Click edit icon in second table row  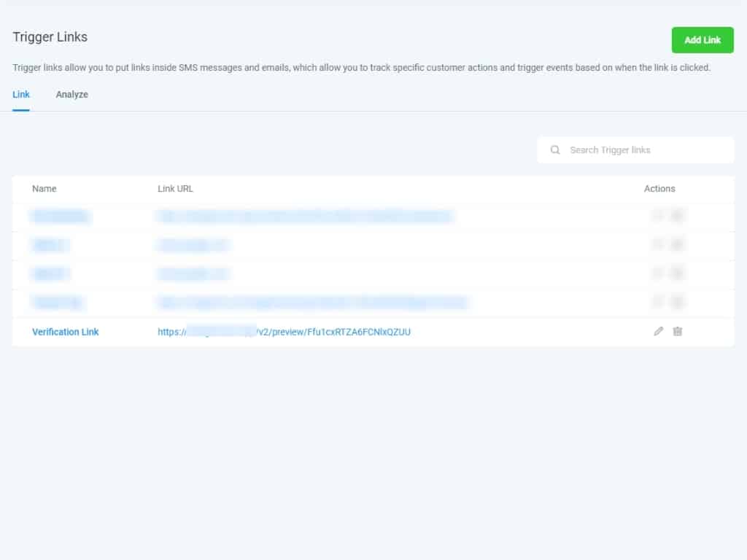(x=659, y=245)
